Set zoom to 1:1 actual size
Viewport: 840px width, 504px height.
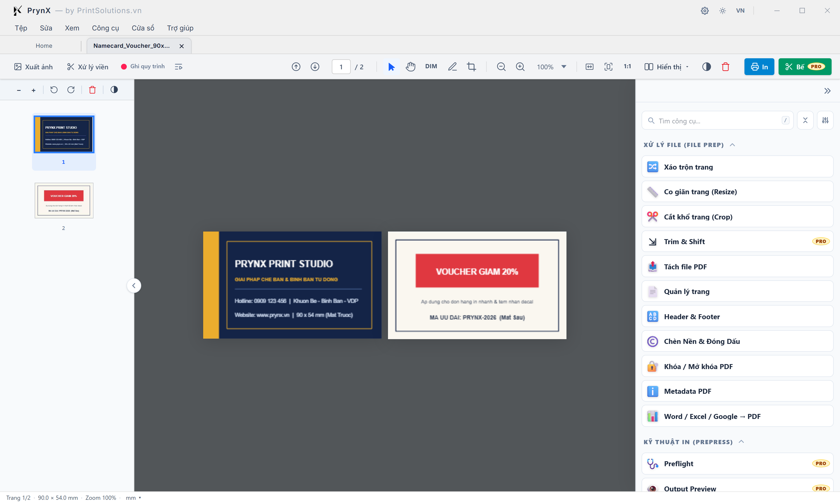tap(627, 67)
